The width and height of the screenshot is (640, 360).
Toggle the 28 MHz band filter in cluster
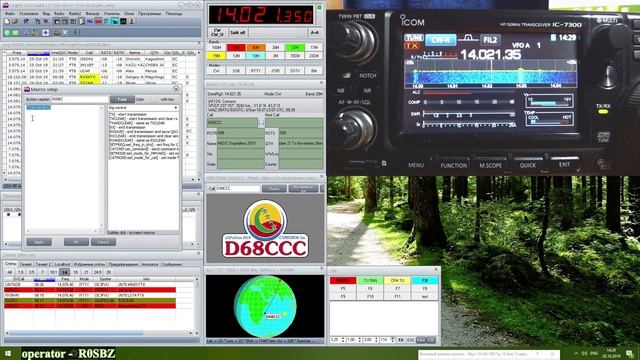click(109, 272)
